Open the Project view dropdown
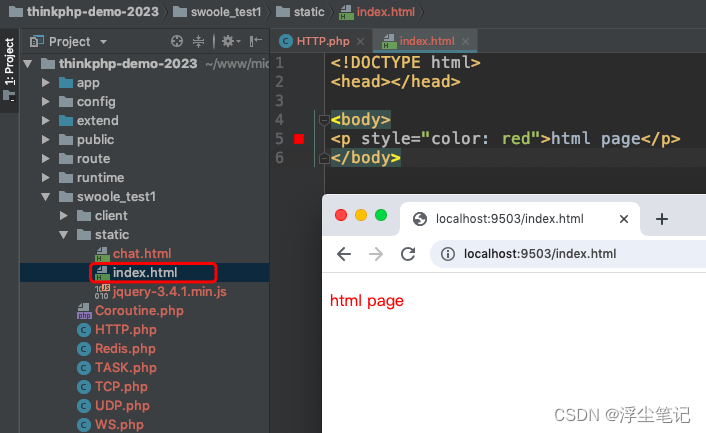Screen dimensions: 706x433 (103, 42)
